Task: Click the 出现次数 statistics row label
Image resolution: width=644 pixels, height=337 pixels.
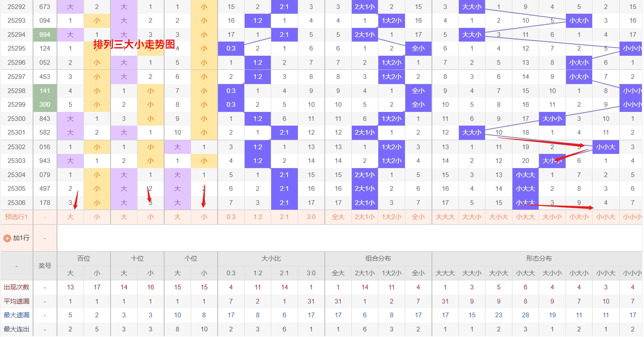Action: (16, 287)
